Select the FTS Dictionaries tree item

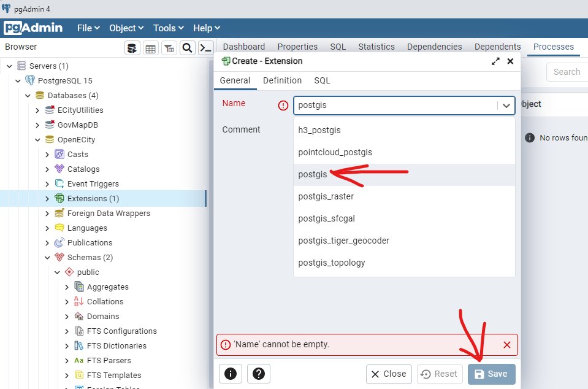[116, 345]
